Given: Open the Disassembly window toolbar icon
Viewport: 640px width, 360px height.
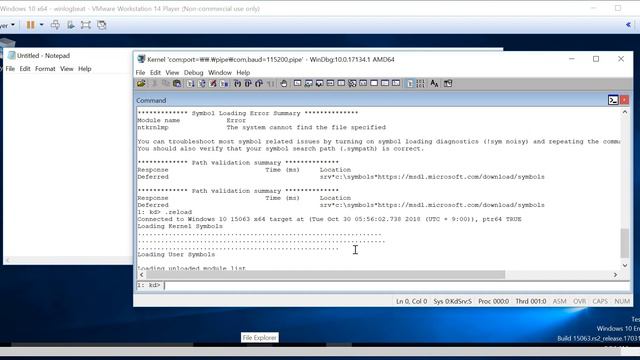Looking at the screenshot, I should pos(363,83).
